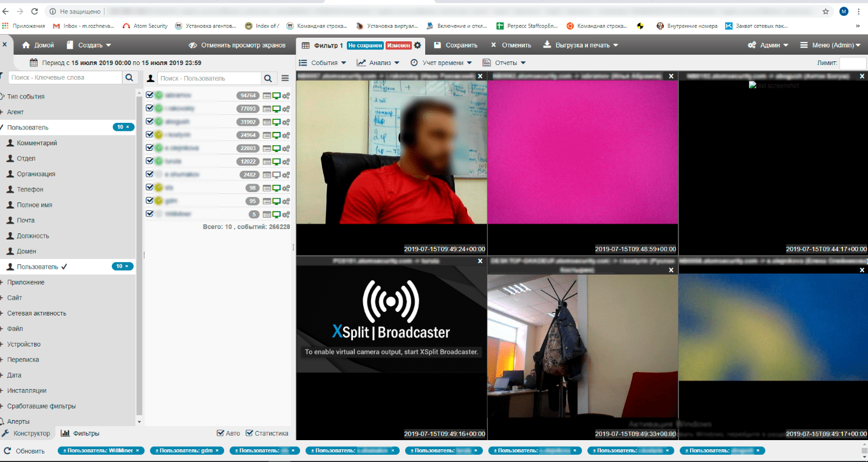
Task: Open the Chrome profile avatar M
Action: (844, 12)
